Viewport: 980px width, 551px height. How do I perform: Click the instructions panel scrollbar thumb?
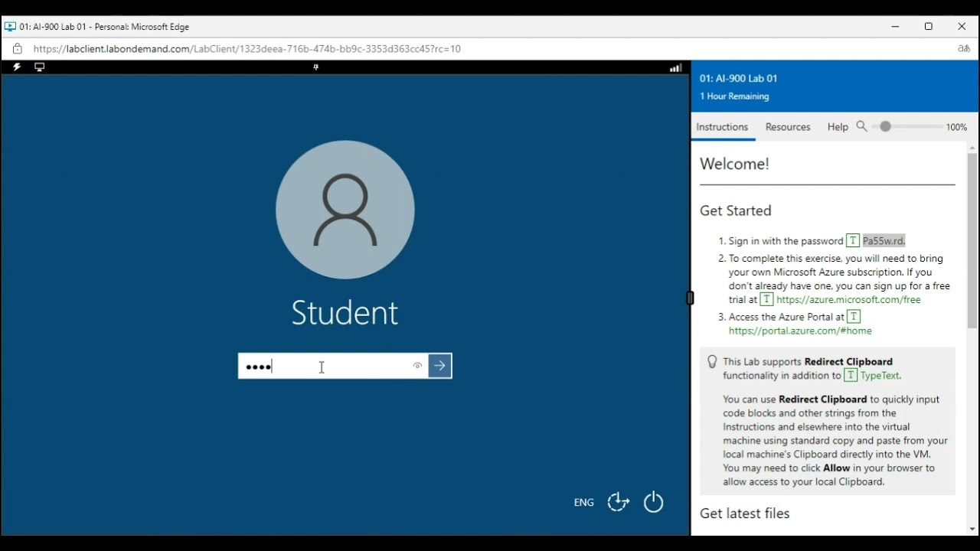972,240
